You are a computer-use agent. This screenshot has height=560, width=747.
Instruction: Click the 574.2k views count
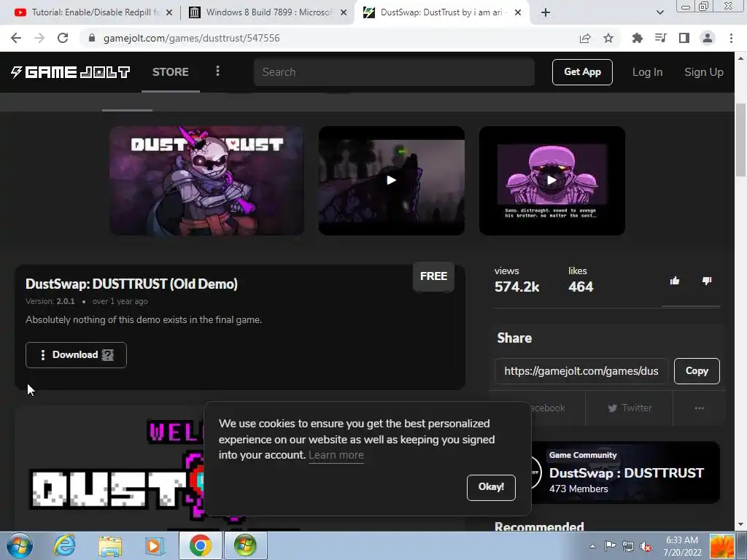click(x=517, y=287)
